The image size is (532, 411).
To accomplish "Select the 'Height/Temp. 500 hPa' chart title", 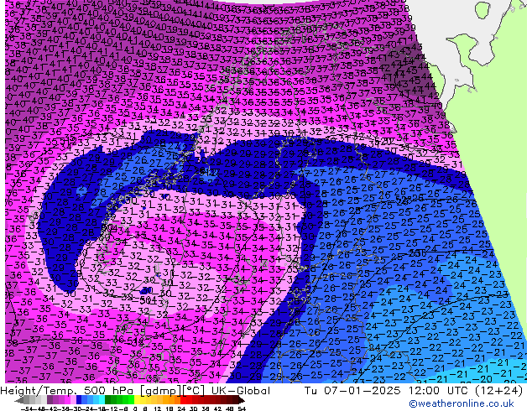I will pyautogui.click(x=67, y=391).
